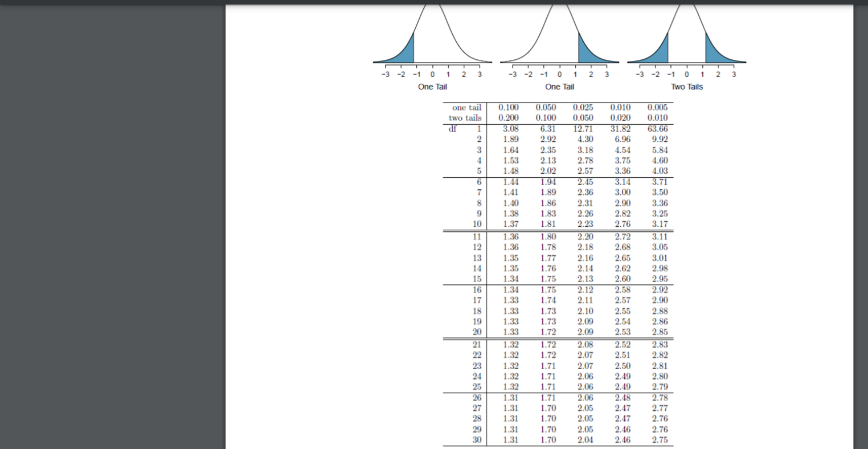
Task: Click the right-tail shaded distribution curve in the middle
Action: pos(560,34)
